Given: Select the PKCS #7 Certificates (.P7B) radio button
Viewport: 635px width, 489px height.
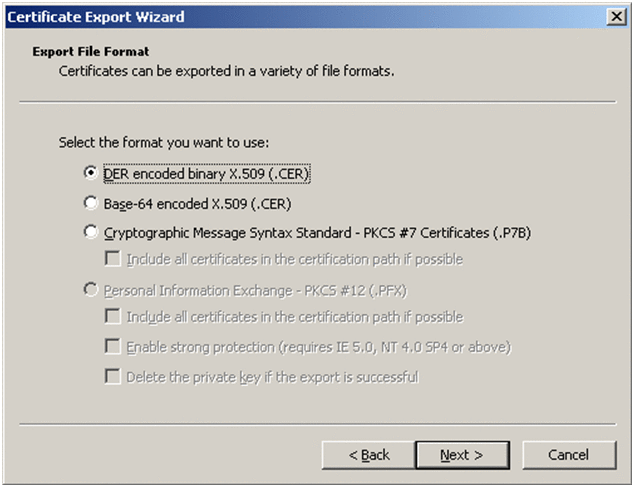Looking at the screenshot, I should coord(92,232).
